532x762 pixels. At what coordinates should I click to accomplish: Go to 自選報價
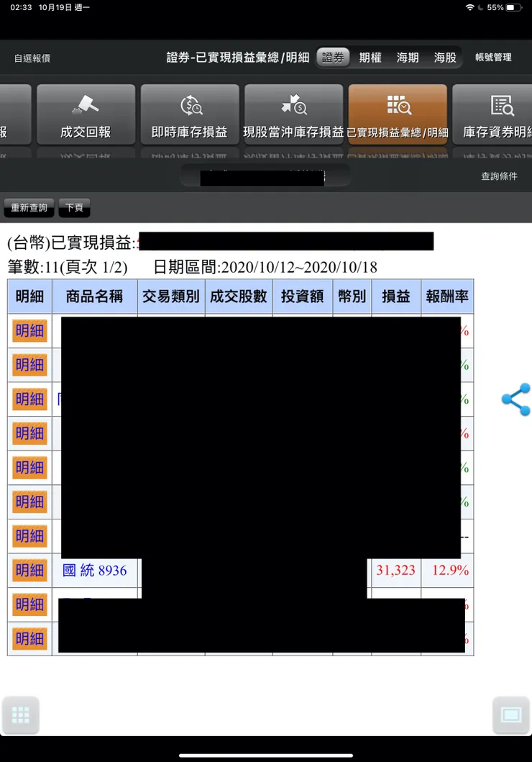pyautogui.click(x=32, y=58)
